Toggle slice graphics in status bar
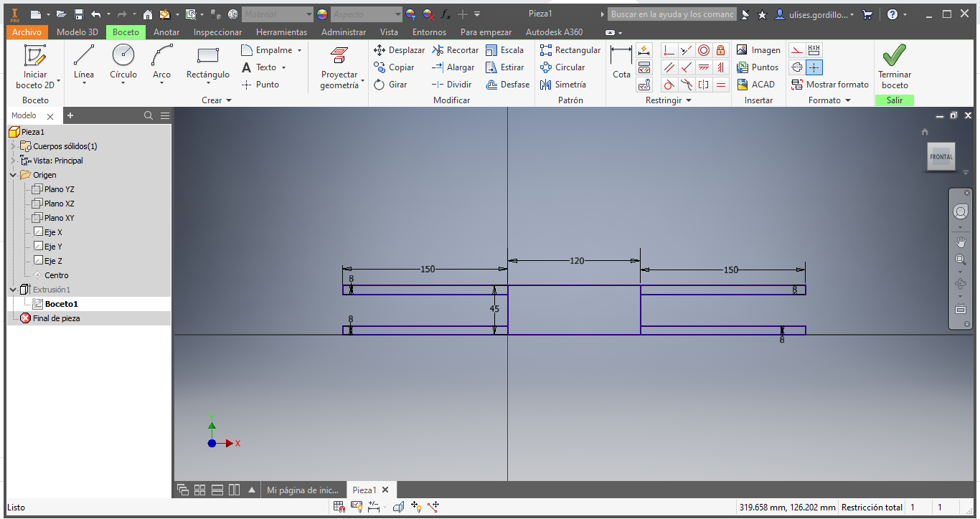The image size is (980, 519). click(398, 507)
